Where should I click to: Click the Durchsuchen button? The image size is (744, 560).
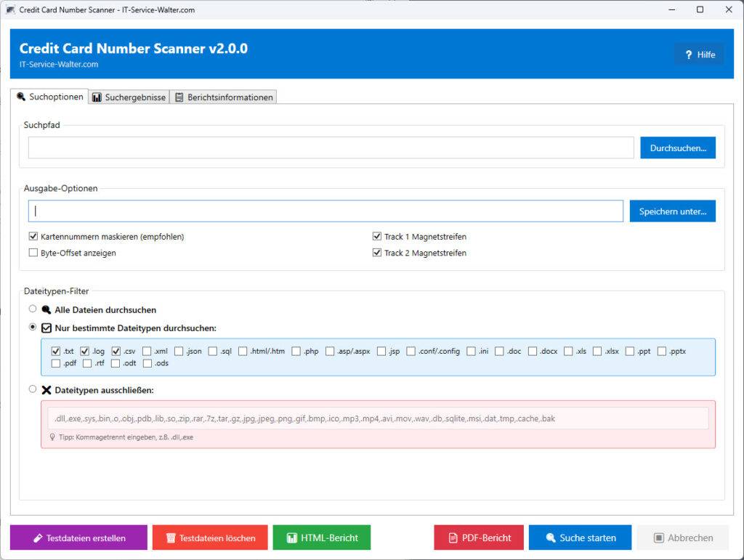click(677, 147)
